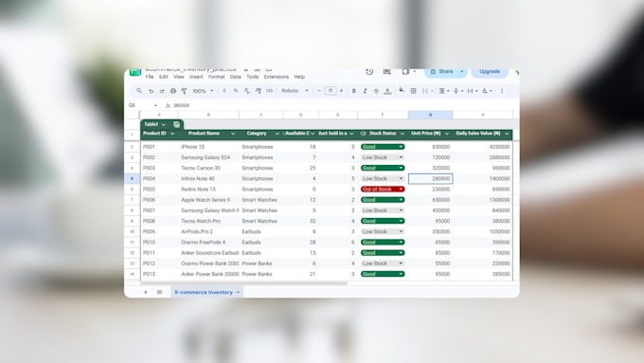Open the borders tool

[413, 91]
